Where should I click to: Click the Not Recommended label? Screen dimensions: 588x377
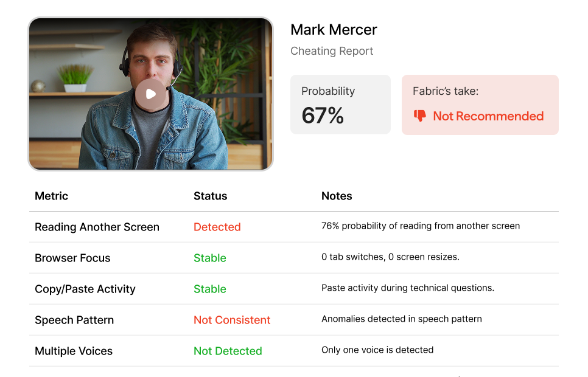tap(488, 116)
